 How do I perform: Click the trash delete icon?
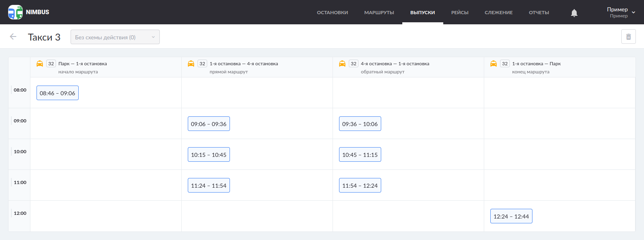(628, 37)
